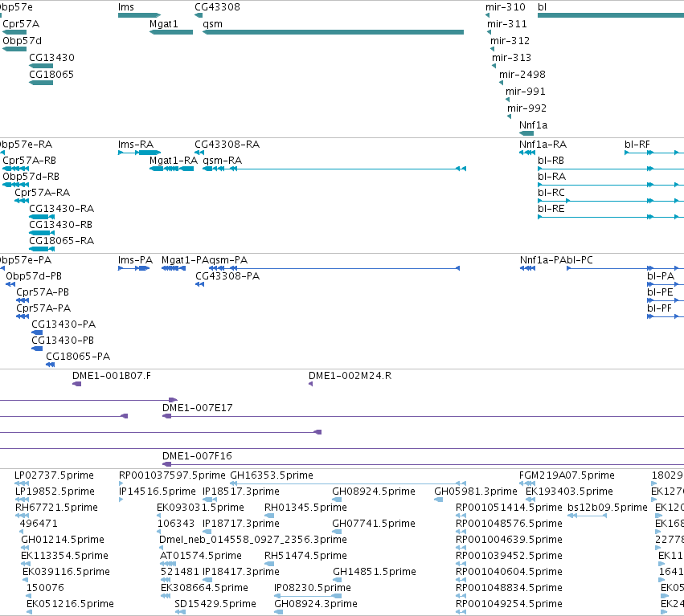
Task: Select the qsm-RA transcript label
Action: 223,161
